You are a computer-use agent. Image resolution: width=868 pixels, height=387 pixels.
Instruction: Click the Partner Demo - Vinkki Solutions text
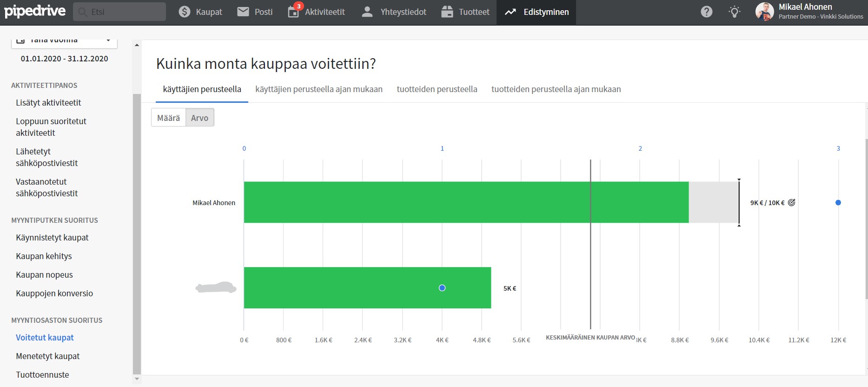pos(821,16)
